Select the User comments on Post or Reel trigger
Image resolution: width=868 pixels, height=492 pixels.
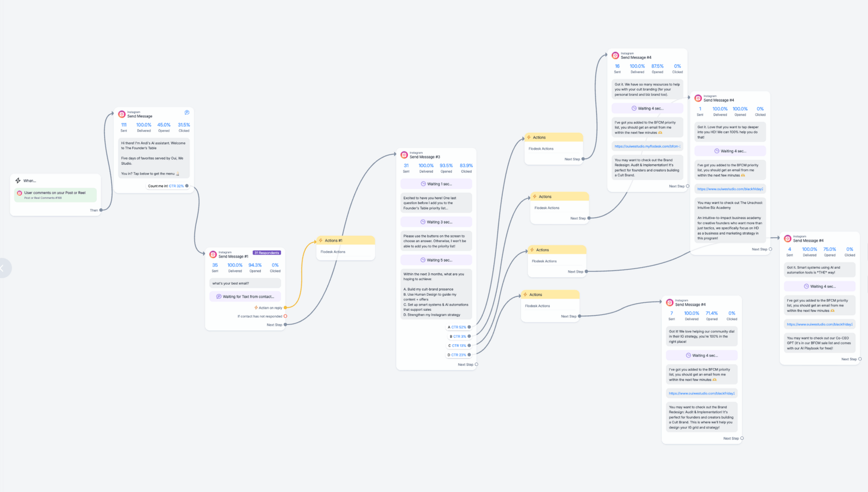point(55,195)
